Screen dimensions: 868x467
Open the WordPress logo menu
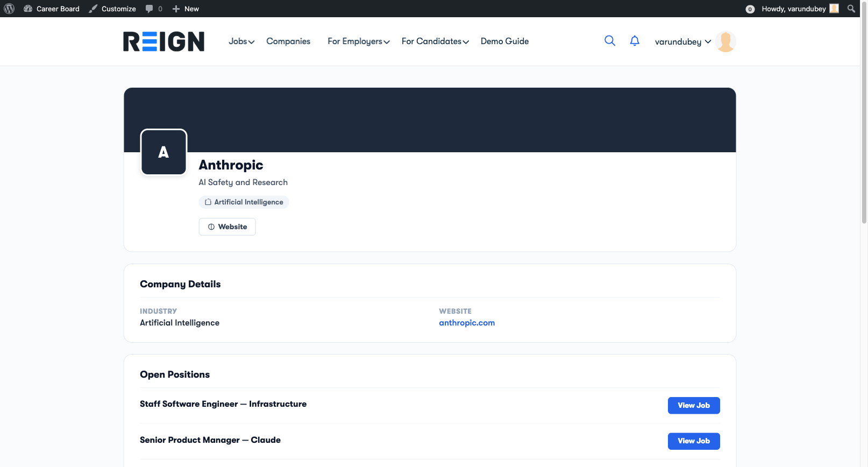9,9
